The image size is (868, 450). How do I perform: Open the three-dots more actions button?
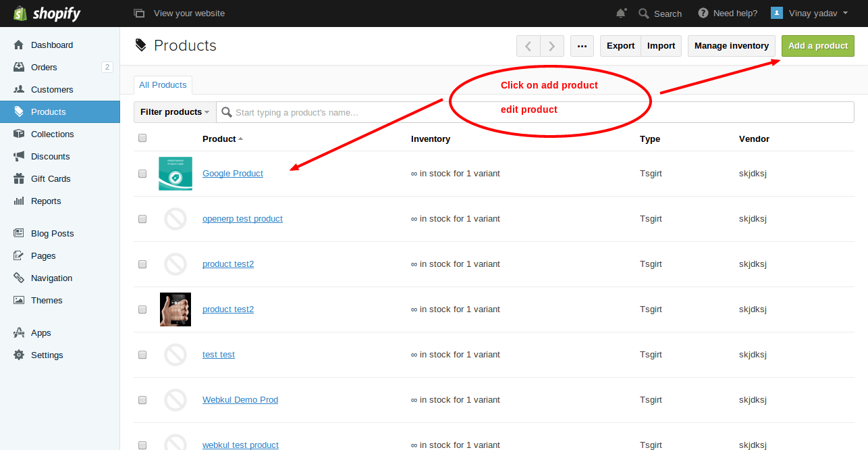(582, 46)
